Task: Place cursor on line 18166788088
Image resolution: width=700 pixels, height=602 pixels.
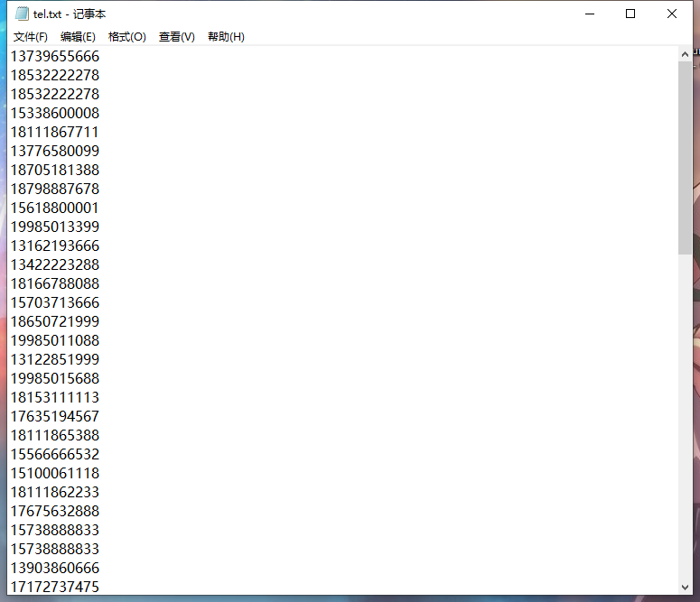Action: click(x=55, y=284)
